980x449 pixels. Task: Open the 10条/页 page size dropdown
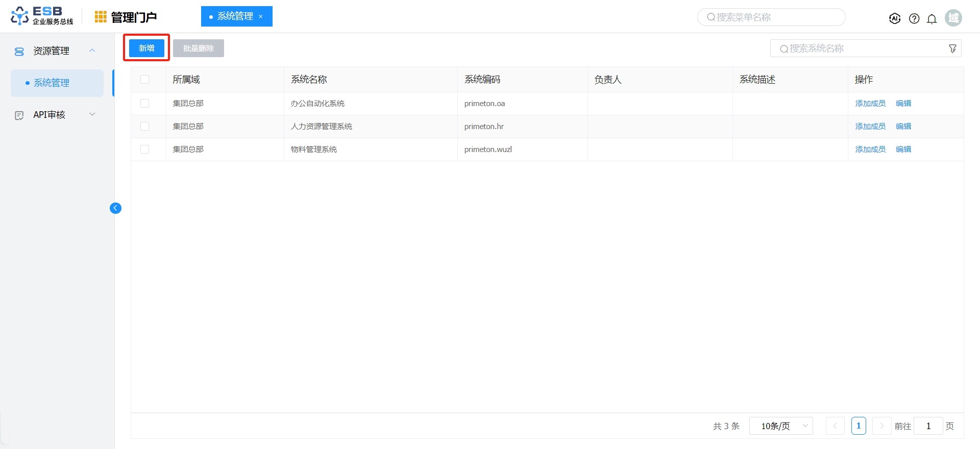(x=780, y=426)
